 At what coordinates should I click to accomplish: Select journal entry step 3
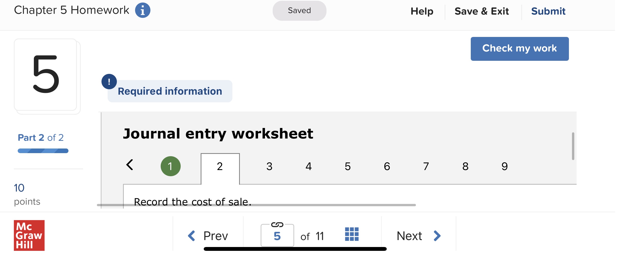(x=269, y=166)
